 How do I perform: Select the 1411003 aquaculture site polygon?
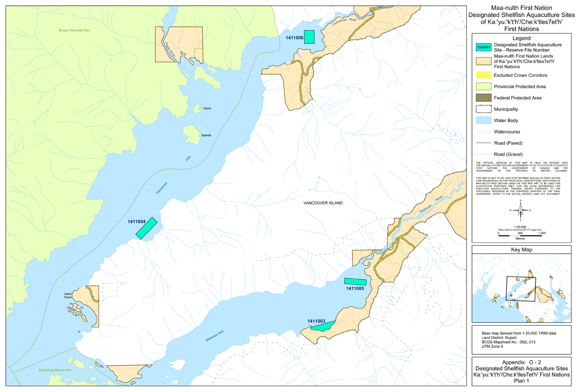324,326
